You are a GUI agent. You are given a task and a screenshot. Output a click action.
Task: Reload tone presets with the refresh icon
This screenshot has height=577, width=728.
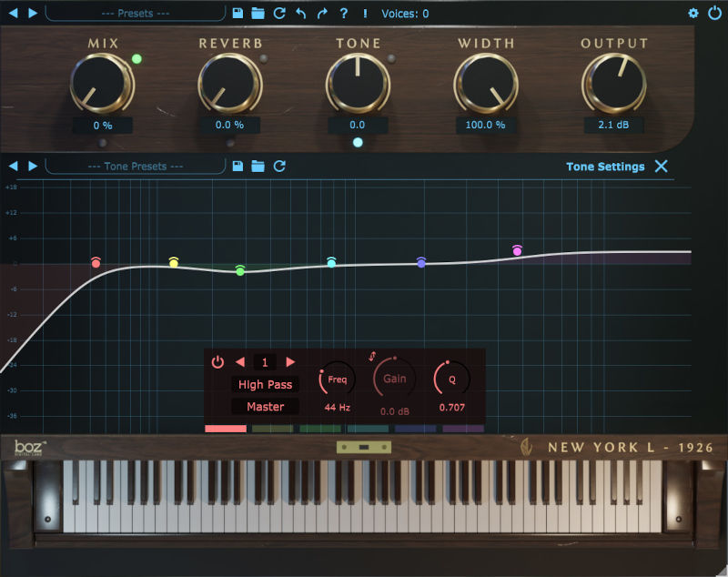[279, 167]
